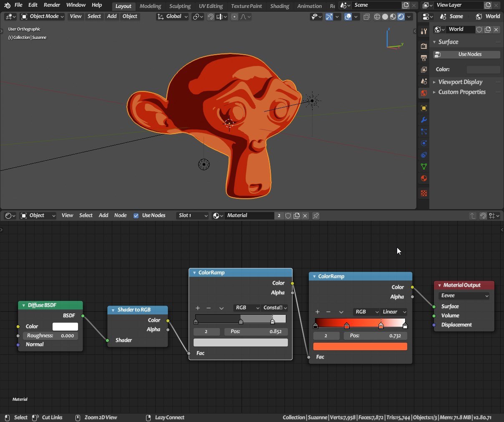Screen dimensions: 504x422
Task: Open the File menu
Action: (x=18, y=5)
